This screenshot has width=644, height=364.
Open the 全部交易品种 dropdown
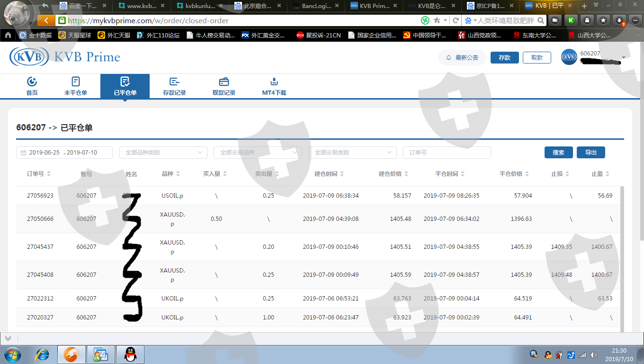pos(258,153)
